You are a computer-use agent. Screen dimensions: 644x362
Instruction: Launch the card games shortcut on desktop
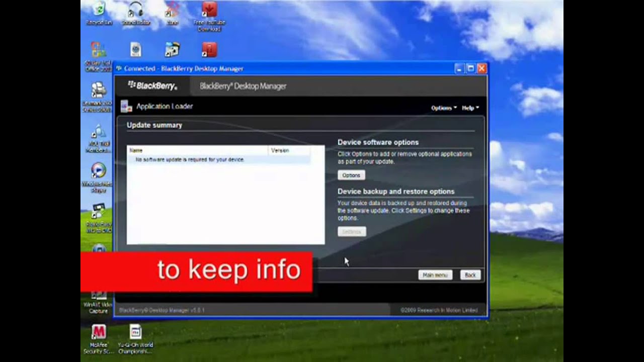tap(173, 49)
